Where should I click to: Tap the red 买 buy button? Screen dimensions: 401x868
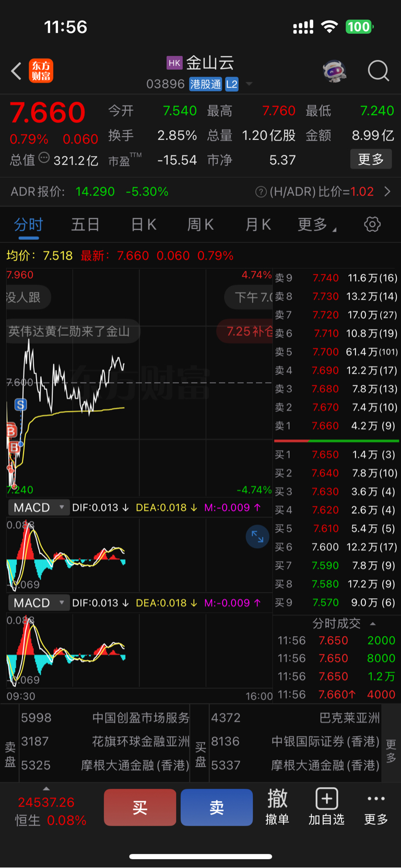140,807
